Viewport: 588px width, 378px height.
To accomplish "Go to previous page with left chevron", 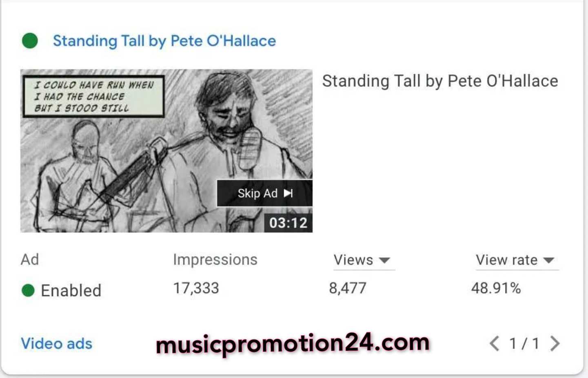I will (x=494, y=344).
